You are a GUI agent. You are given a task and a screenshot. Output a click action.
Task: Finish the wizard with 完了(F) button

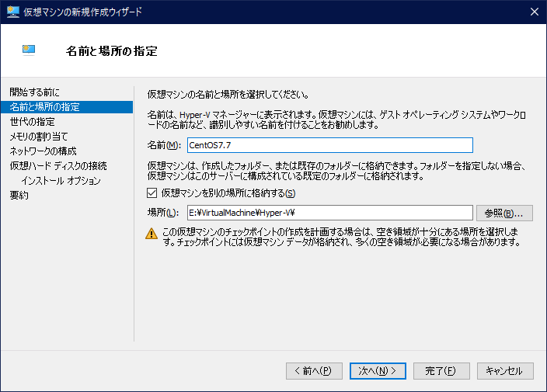pos(441,371)
